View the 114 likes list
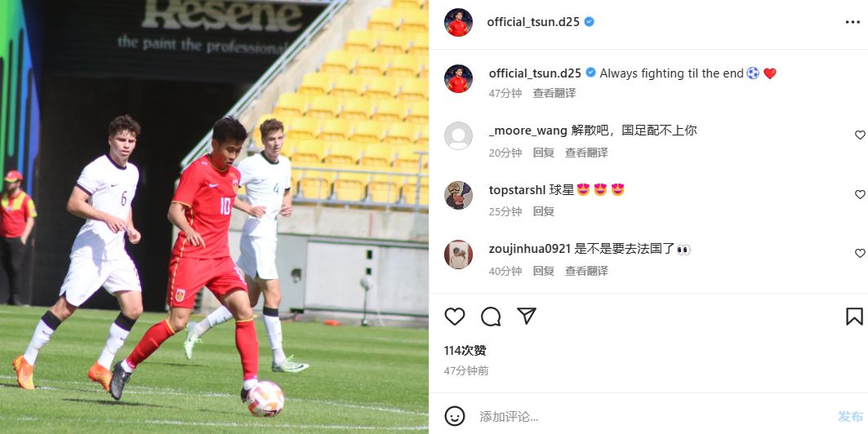 pos(465,351)
